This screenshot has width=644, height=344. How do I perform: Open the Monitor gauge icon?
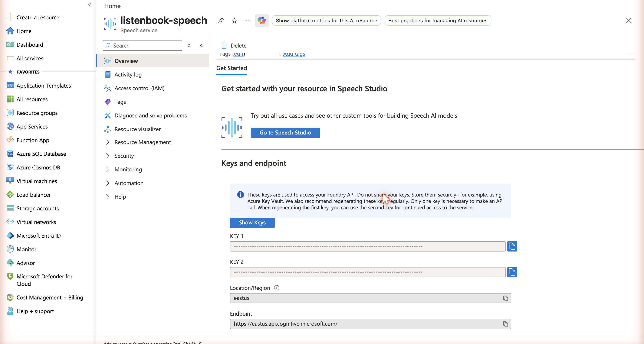[x=10, y=249]
